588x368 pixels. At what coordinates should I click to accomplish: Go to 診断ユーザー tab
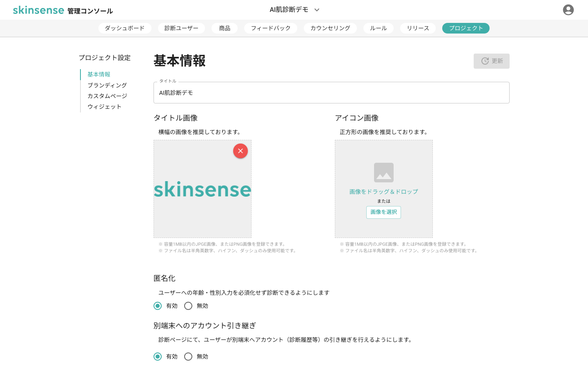(x=181, y=28)
